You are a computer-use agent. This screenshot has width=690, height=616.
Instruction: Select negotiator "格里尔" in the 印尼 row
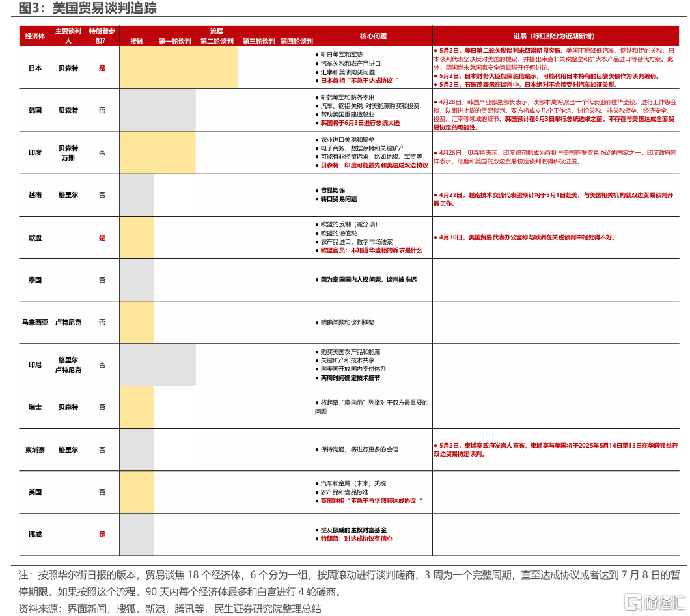pyautogui.click(x=68, y=360)
